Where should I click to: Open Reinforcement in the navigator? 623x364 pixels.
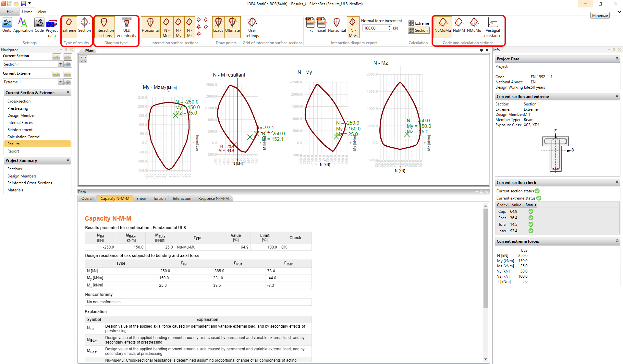(x=20, y=130)
